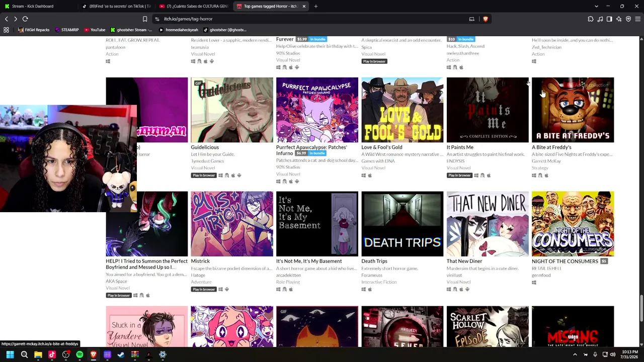This screenshot has width=644, height=362.
Task: Open the Brave Shields lion icon
Action: click(x=485, y=19)
